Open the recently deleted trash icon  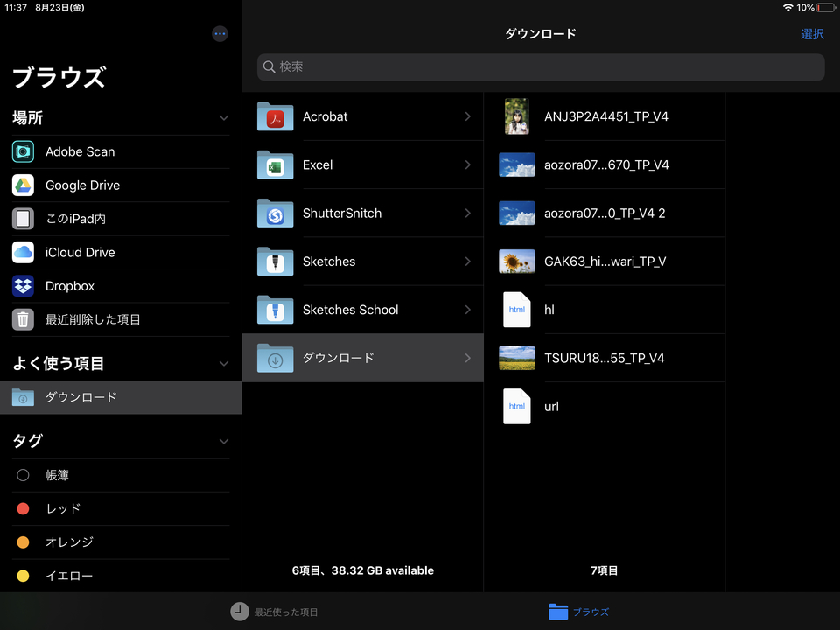[23, 320]
